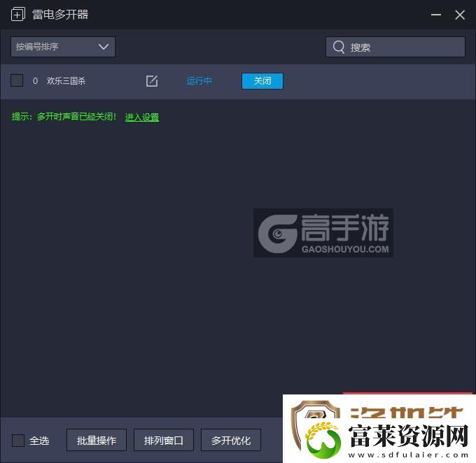Select the 欢乐三国杀 instance name
The width and height of the screenshot is (476, 463).
click(66, 81)
